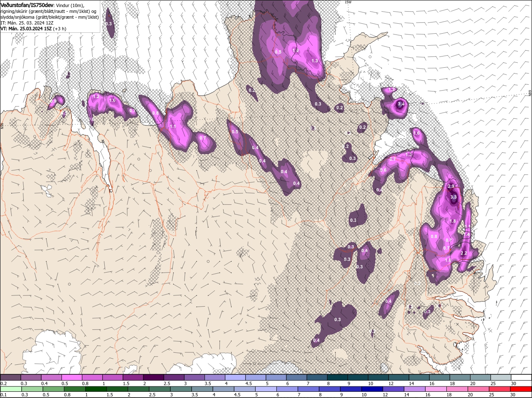Click the 'VT: Mán. 25.03.2024 15Z' valid time

(26, 29)
